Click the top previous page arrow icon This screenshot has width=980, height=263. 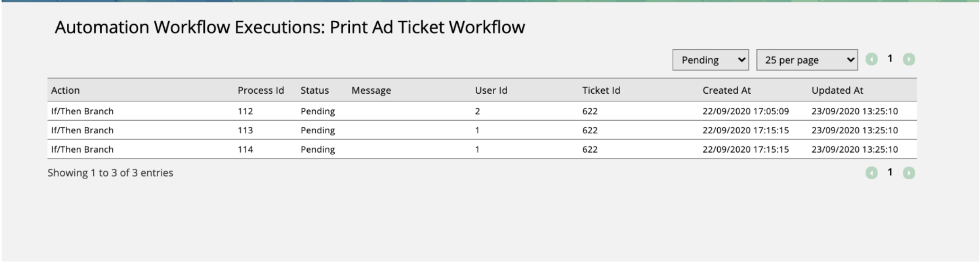pos(872,59)
